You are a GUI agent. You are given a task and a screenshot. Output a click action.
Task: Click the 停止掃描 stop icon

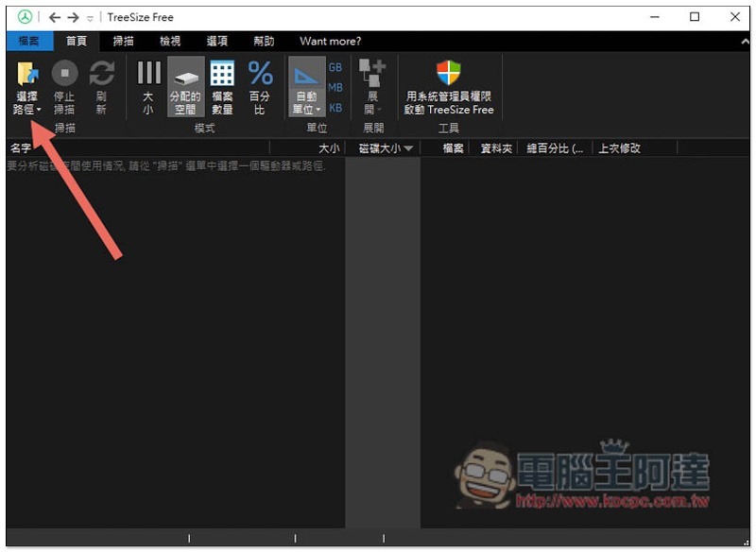[x=64, y=74]
